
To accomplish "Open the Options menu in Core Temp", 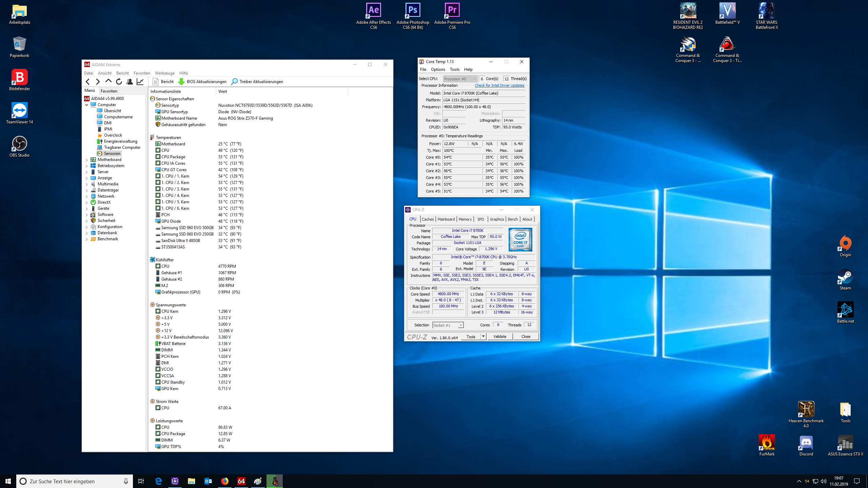I will [438, 69].
